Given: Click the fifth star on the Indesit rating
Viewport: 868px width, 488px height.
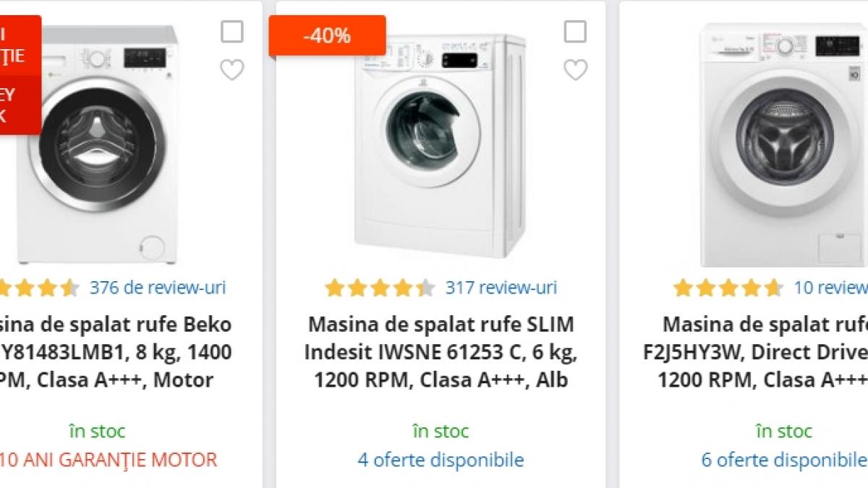Looking at the screenshot, I should coord(425,287).
